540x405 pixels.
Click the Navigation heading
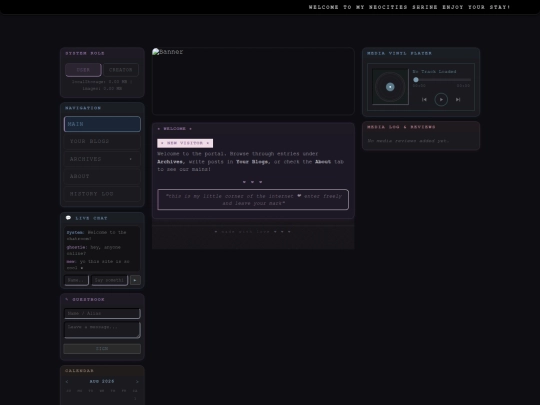point(83,108)
